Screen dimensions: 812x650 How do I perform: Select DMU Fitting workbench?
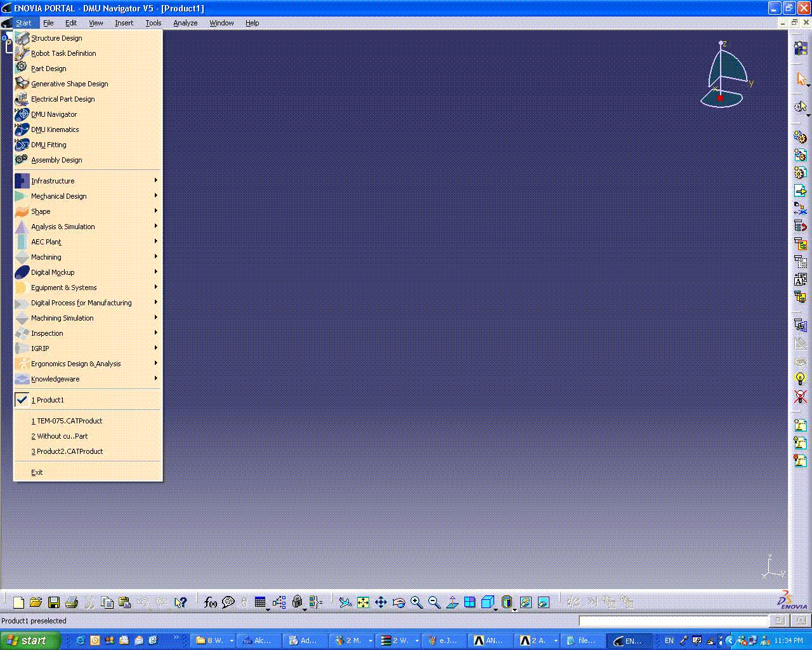click(x=88, y=145)
